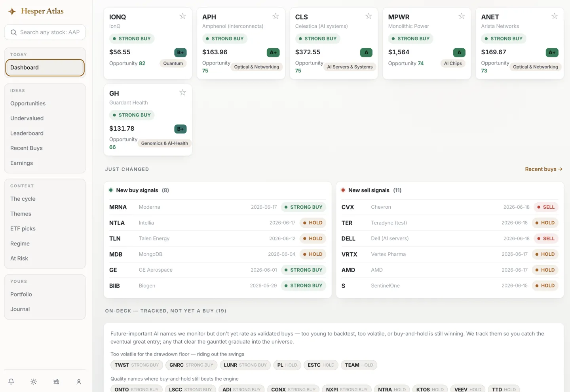This screenshot has height=392, width=570.
Task: Star the GH Guardant Health card
Action: coord(182,93)
